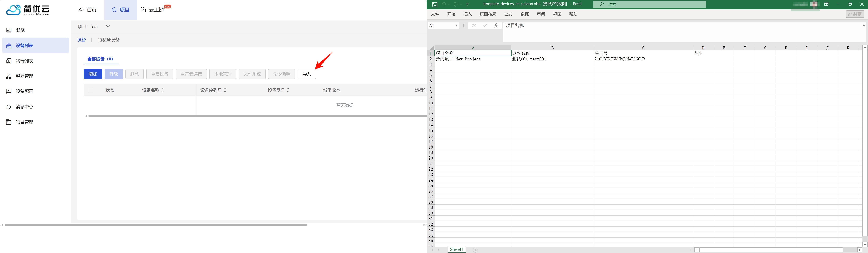Click the 概览 overview icon in sidebar
Image resolution: width=868 pixels, height=253 pixels.
coord(9,30)
